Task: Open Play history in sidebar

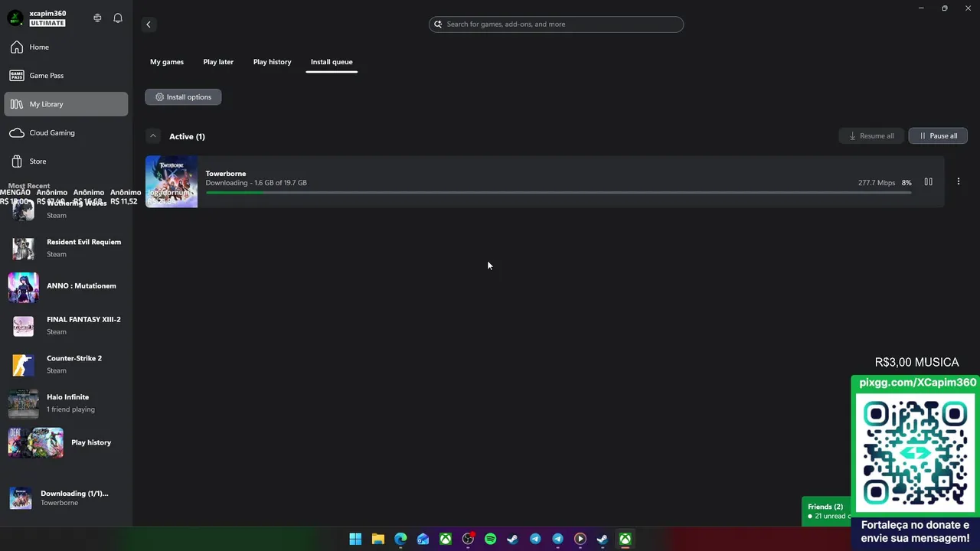Action: click(x=66, y=442)
